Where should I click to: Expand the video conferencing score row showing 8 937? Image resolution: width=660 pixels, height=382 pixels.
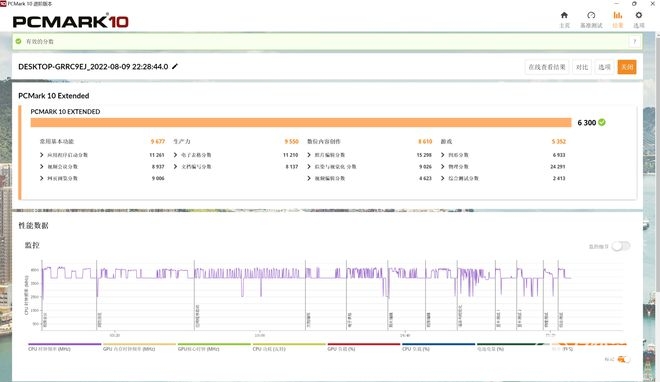pyautogui.click(x=102, y=167)
